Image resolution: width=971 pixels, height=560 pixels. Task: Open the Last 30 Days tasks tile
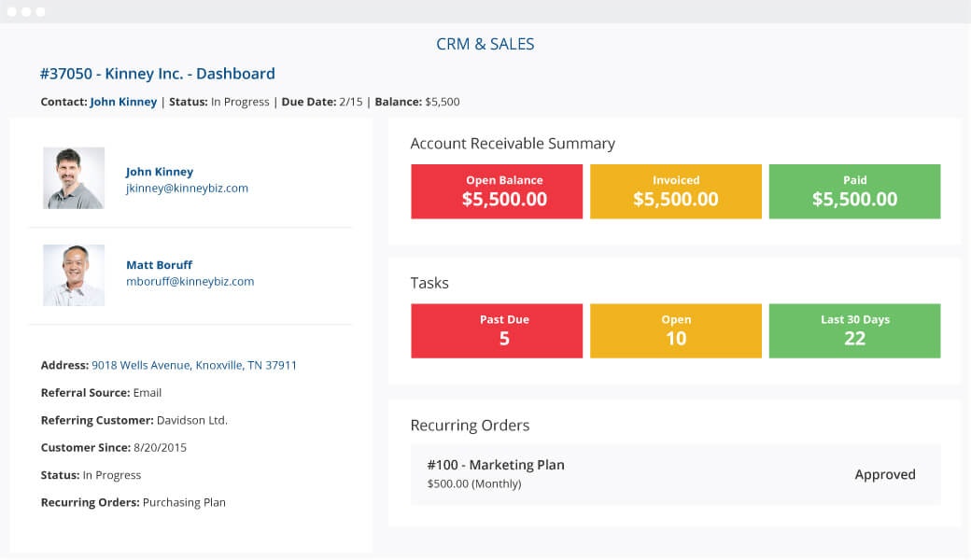click(x=854, y=331)
